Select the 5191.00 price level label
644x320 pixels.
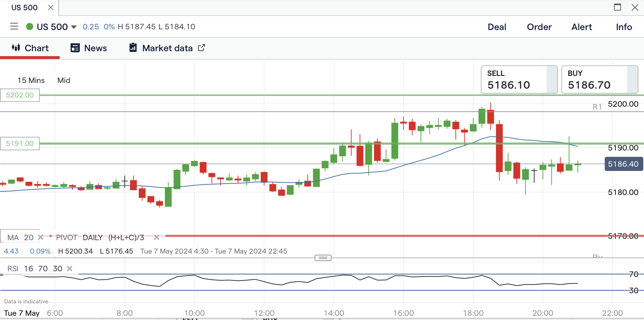click(20, 143)
